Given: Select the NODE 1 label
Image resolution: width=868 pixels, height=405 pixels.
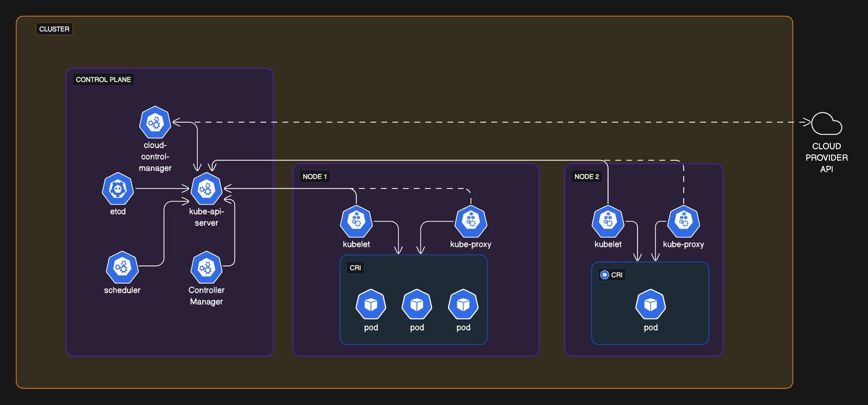Looking at the screenshot, I should coord(315,176).
